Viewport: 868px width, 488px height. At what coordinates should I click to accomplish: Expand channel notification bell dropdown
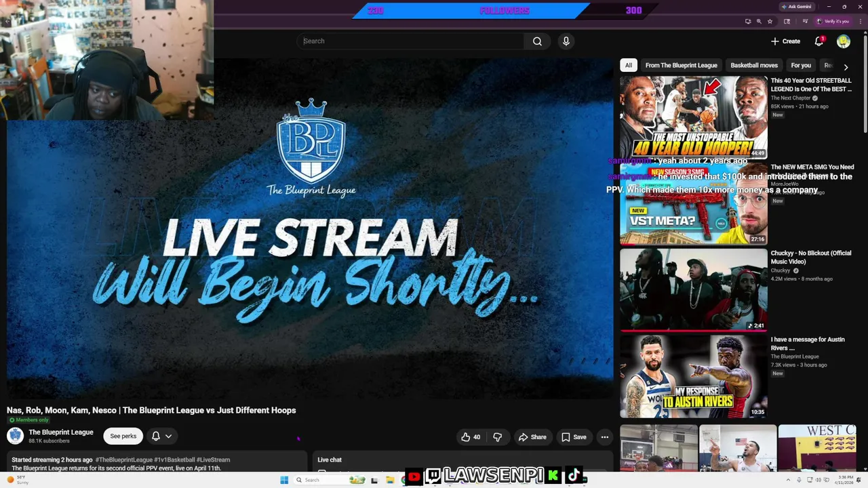coord(161,436)
